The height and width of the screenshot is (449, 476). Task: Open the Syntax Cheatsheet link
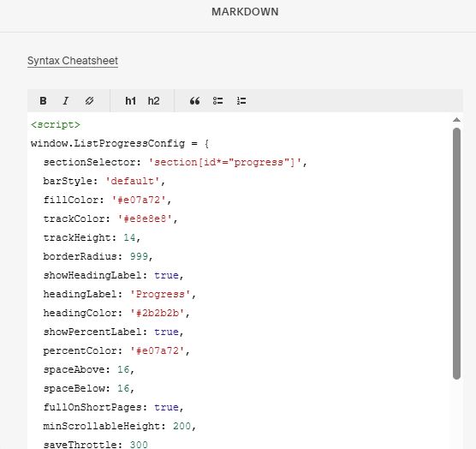click(73, 61)
